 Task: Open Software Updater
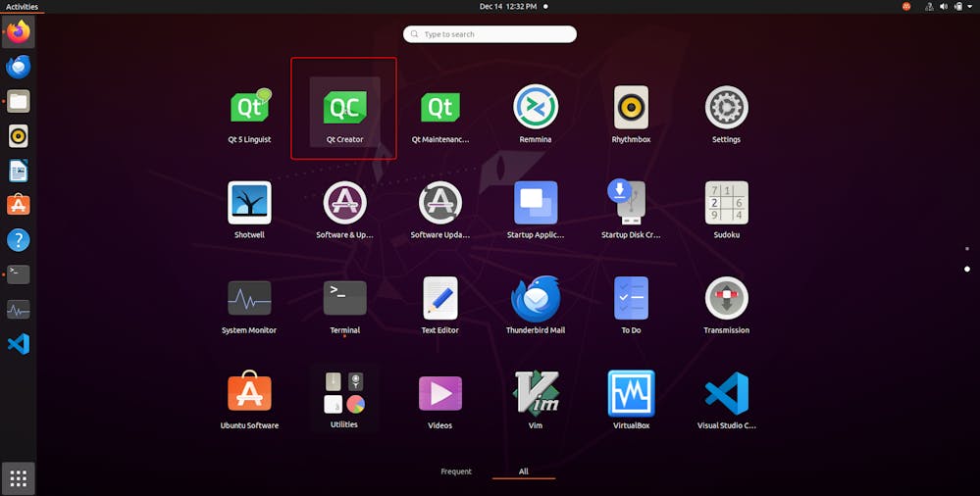click(x=440, y=211)
